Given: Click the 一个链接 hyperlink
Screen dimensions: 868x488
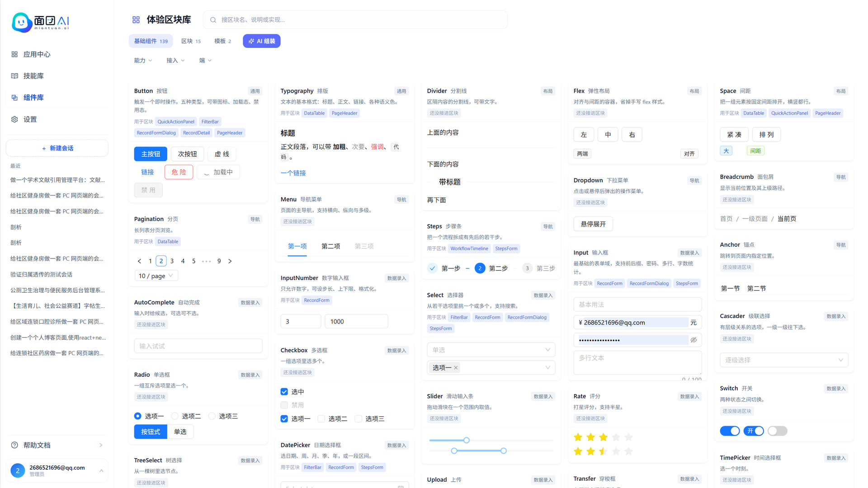Looking at the screenshot, I should (x=293, y=173).
